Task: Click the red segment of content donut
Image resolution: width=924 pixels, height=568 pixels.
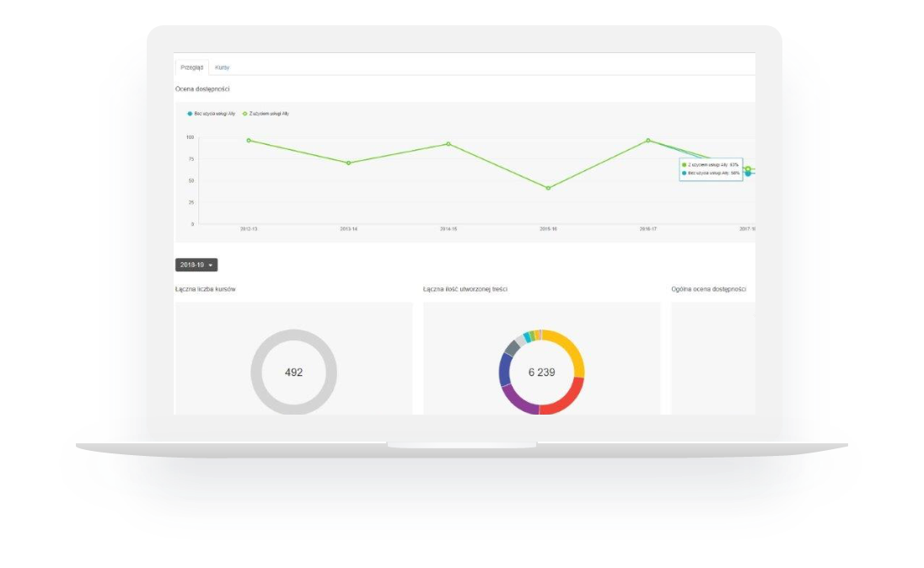Action: (x=563, y=399)
